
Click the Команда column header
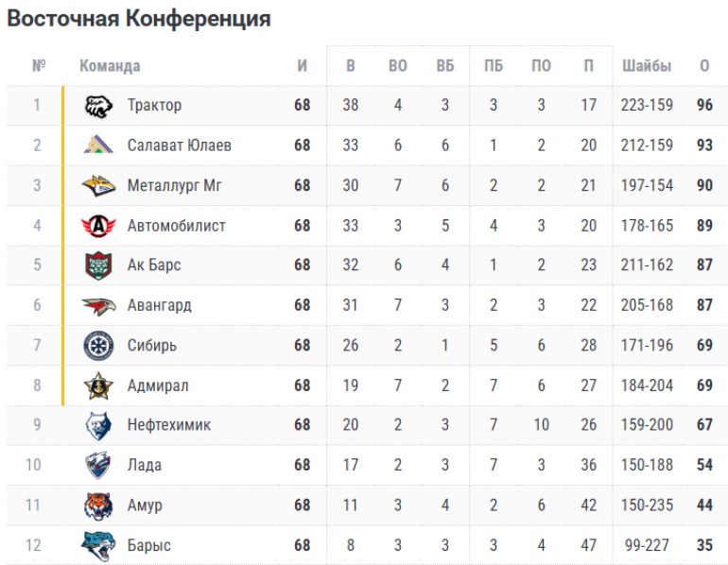[x=110, y=66]
